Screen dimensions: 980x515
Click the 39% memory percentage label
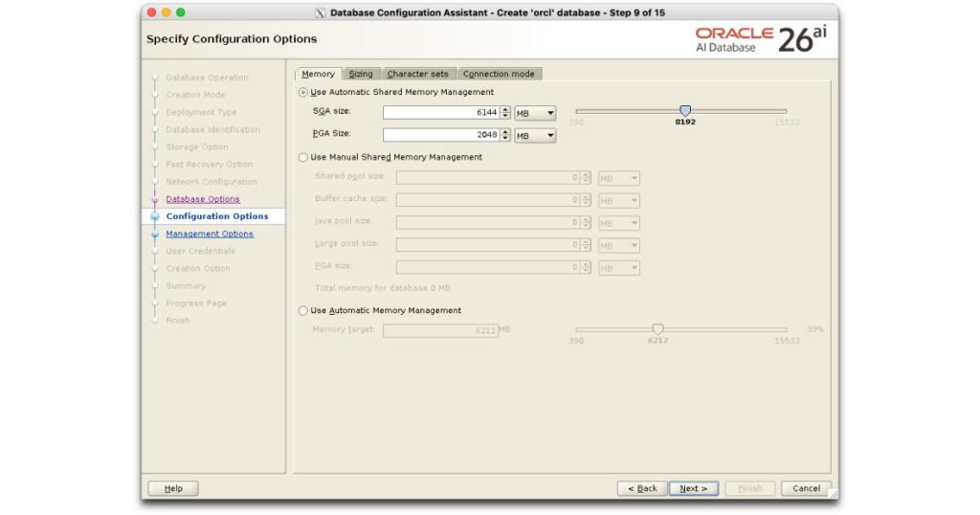click(815, 328)
